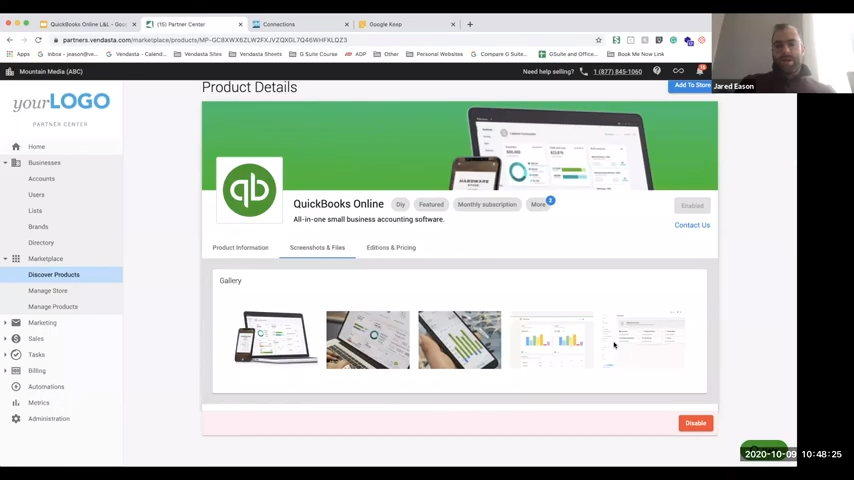Viewport: 854px width, 480px height.
Task: Open Brands under Businesses
Action: pos(38,227)
